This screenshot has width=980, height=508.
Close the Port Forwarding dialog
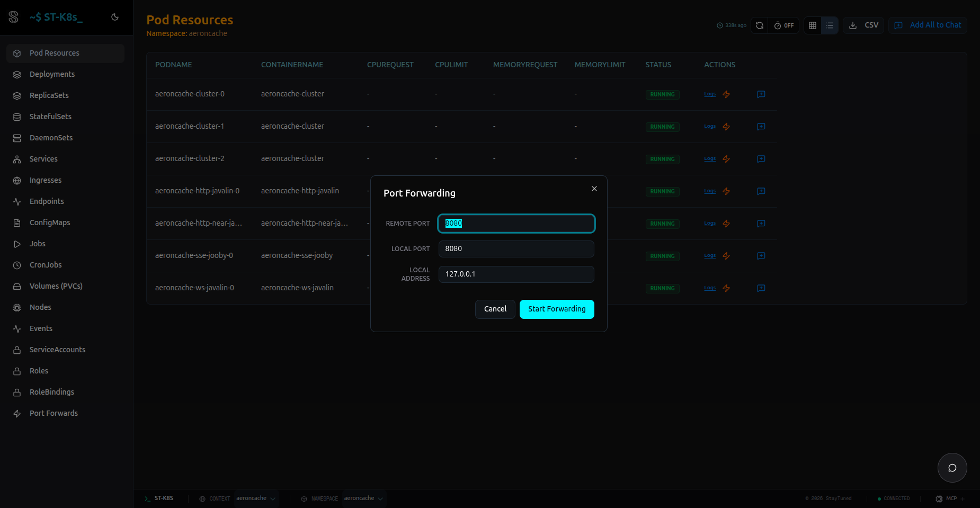pyautogui.click(x=594, y=189)
